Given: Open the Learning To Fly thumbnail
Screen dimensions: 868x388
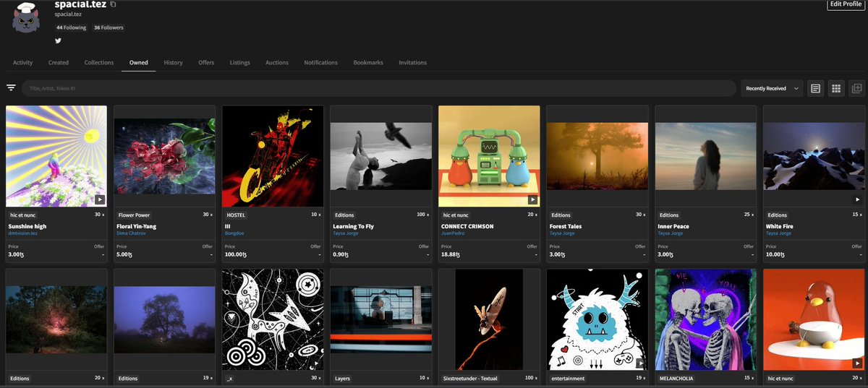Looking at the screenshot, I should click(381, 156).
